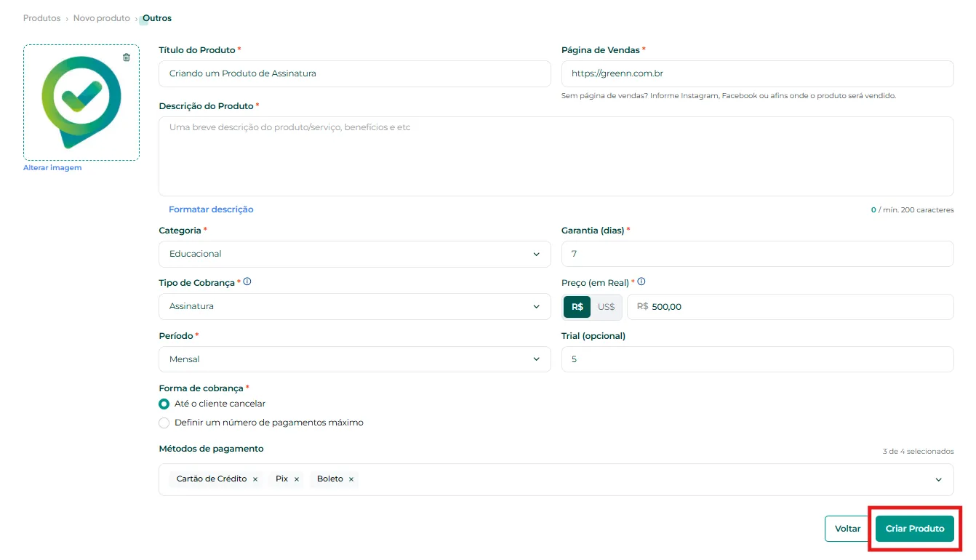Delete the product image with trash icon

coord(127,57)
